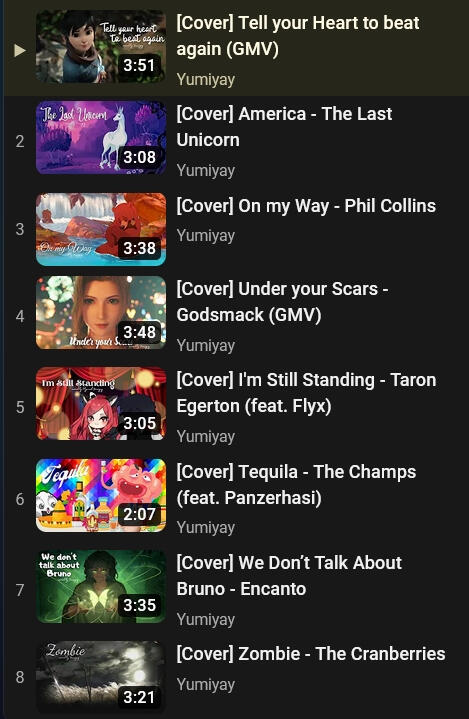The height and width of the screenshot is (719, 469).
Task: Play "[Cover] Under your Scars - Godsmack (GMV)"
Action: (x=282, y=302)
